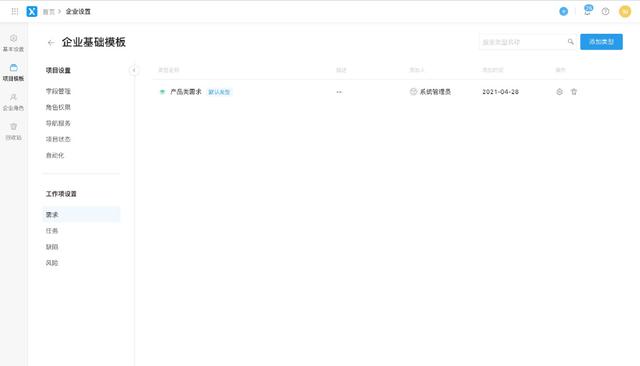Click the search magnifier icon
The width and height of the screenshot is (640, 366).
[571, 42]
